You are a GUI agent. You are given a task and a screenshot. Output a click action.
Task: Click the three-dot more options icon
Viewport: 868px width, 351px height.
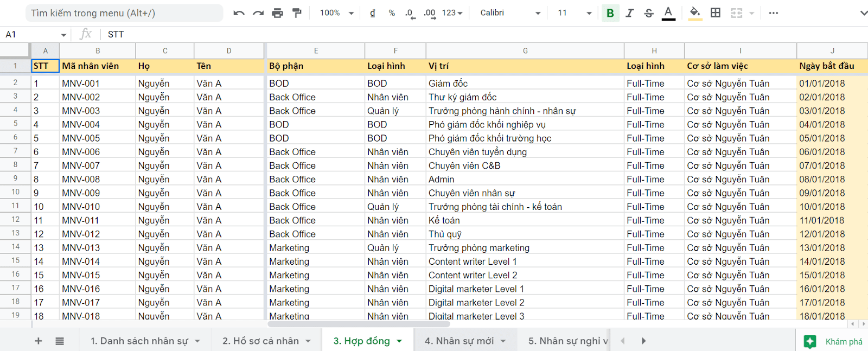click(x=774, y=13)
